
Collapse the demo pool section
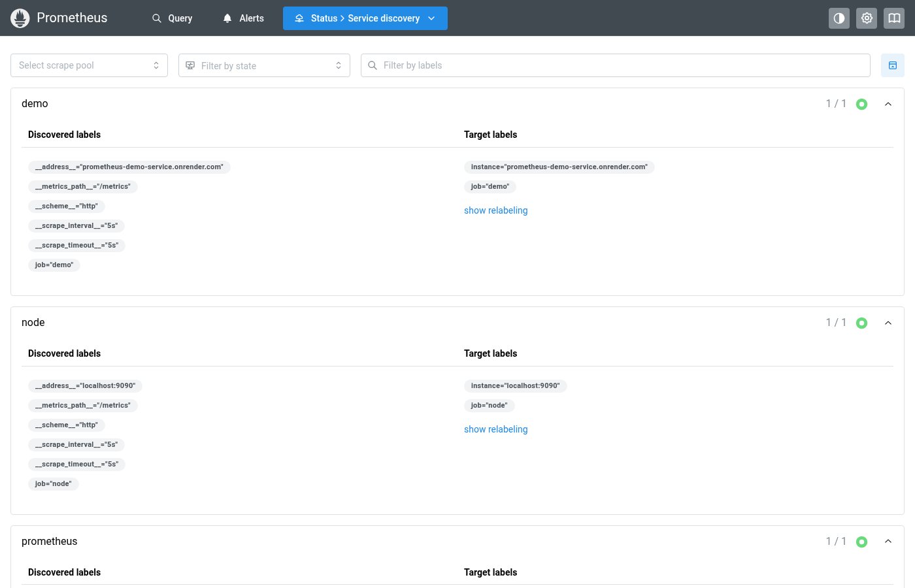tap(888, 104)
